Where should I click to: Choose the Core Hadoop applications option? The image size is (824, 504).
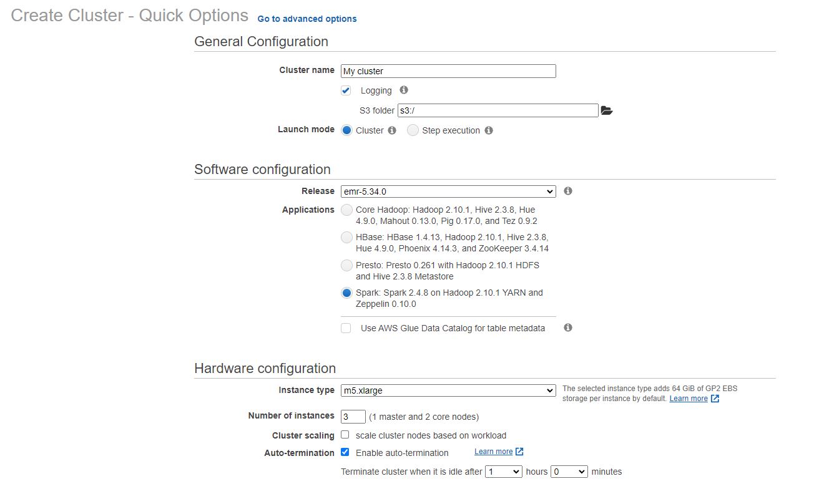tap(346, 210)
